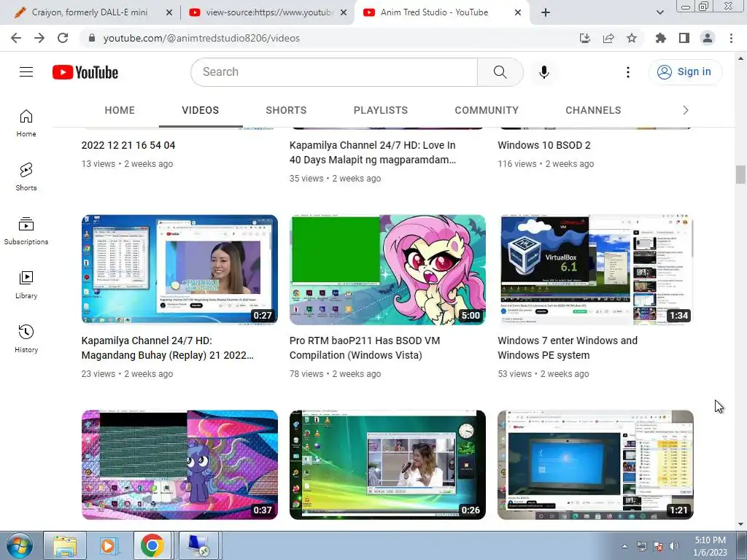Toggle the Chrome side panel

click(684, 38)
